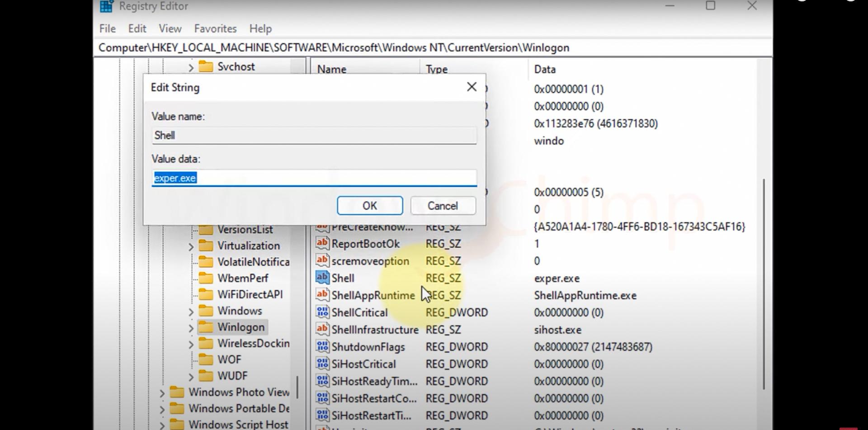Click the SiHostCritical DWORD value icon
Screen dimensions: 868x430
(322, 364)
